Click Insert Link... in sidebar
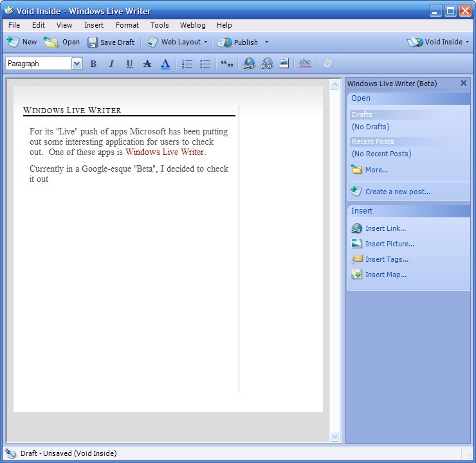476x463 pixels. 385,228
